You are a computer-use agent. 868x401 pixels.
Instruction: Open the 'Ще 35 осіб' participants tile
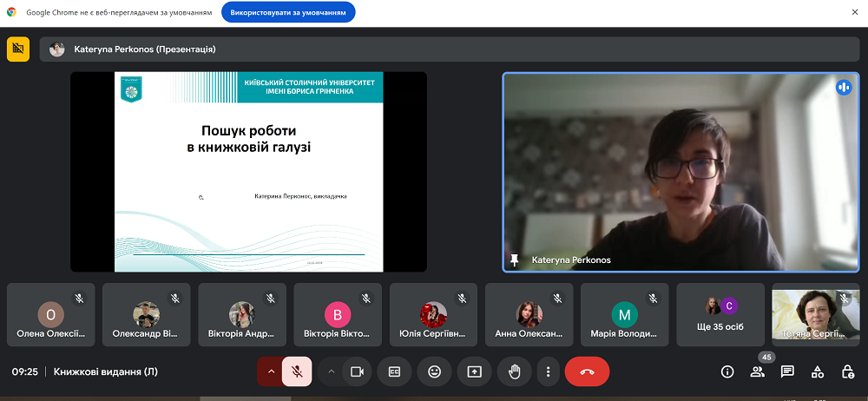tap(720, 314)
